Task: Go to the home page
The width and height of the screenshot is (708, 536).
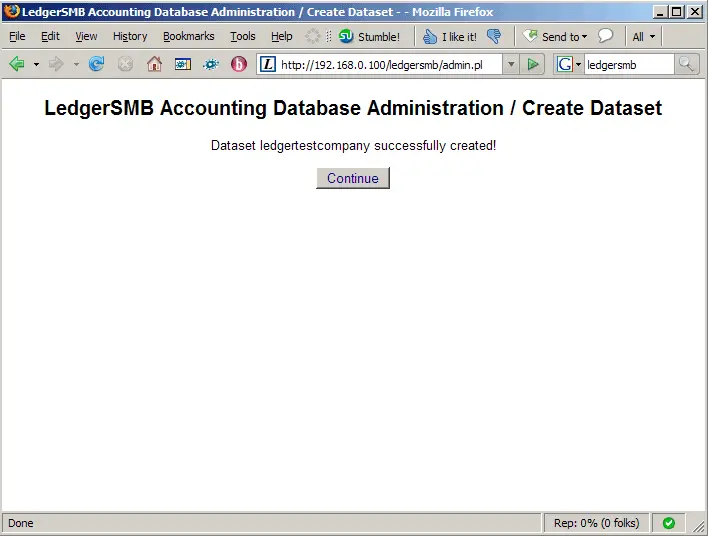Action: [154, 64]
